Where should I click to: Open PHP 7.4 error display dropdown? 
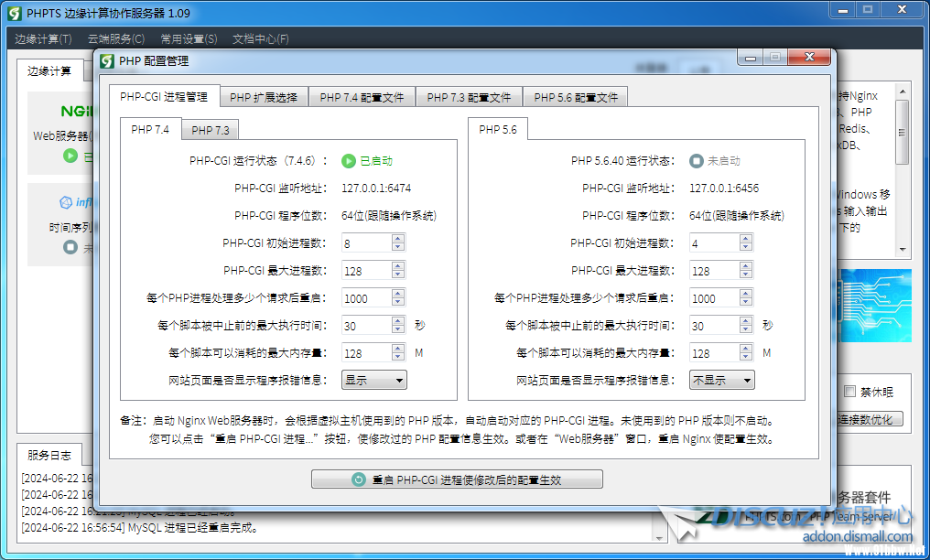(x=374, y=381)
